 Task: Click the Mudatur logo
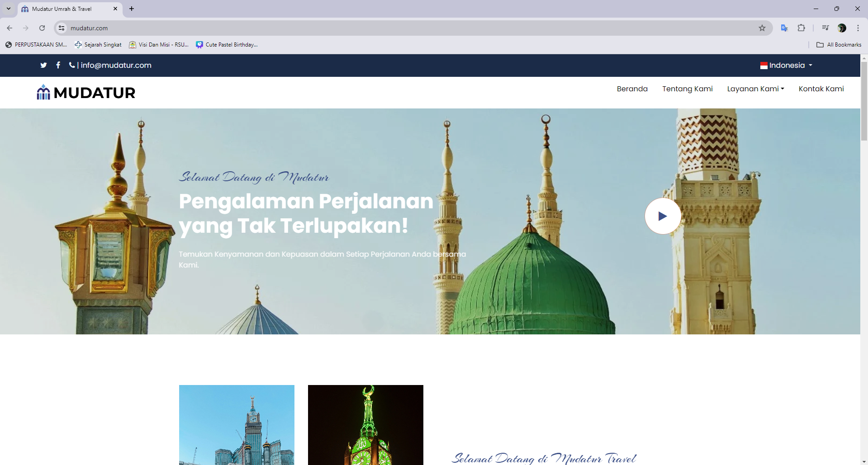(86, 93)
